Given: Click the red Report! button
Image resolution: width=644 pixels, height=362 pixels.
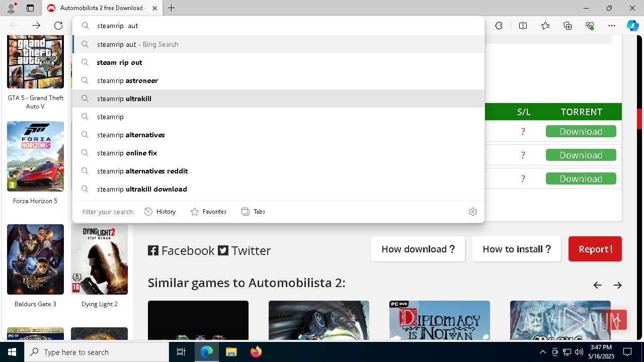Looking at the screenshot, I should tap(595, 249).
